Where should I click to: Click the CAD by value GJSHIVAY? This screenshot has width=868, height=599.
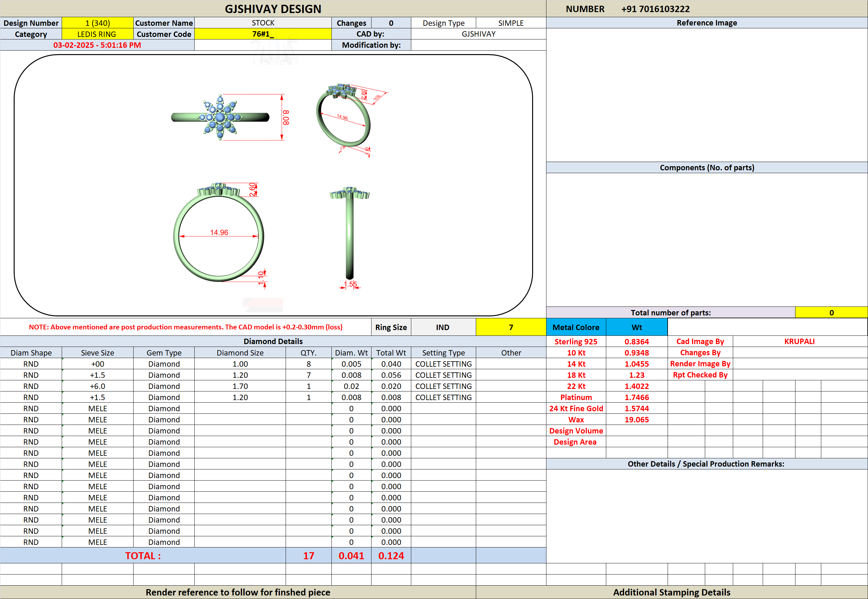[x=478, y=34]
